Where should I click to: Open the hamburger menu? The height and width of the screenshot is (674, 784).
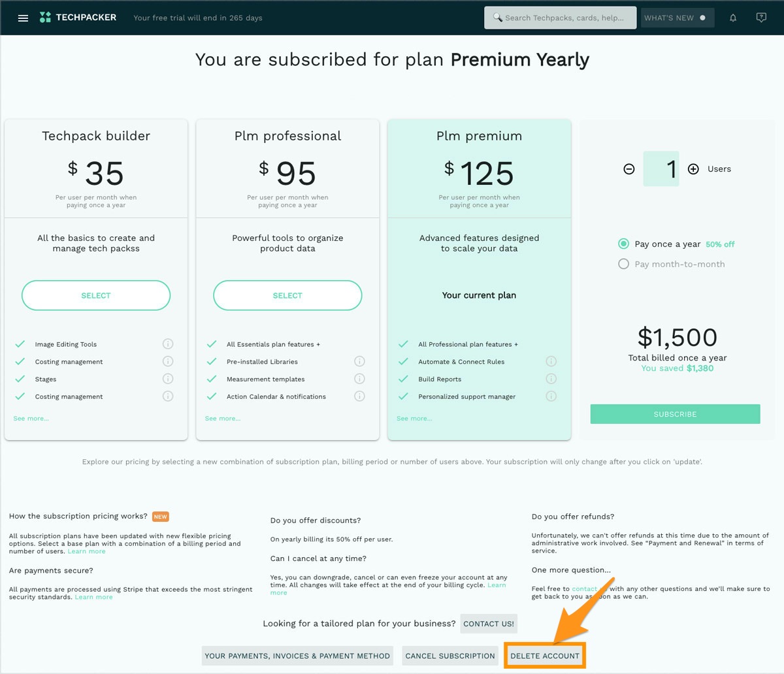coord(23,18)
